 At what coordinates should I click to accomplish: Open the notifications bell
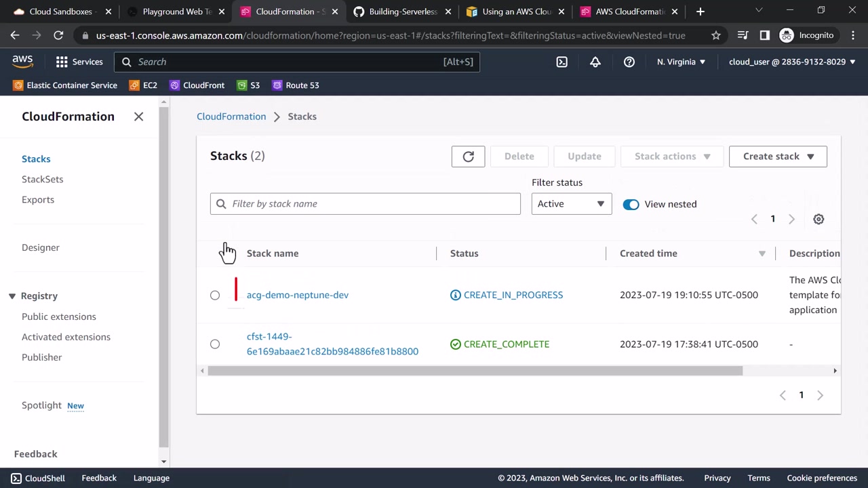point(595,62)
